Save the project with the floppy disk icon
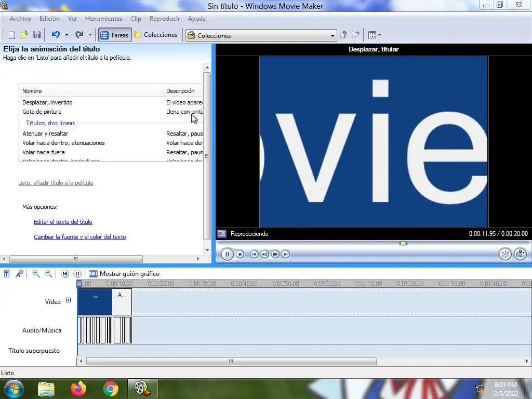Image resolution: width=532 pixels, height=399 pixels. 37,35
